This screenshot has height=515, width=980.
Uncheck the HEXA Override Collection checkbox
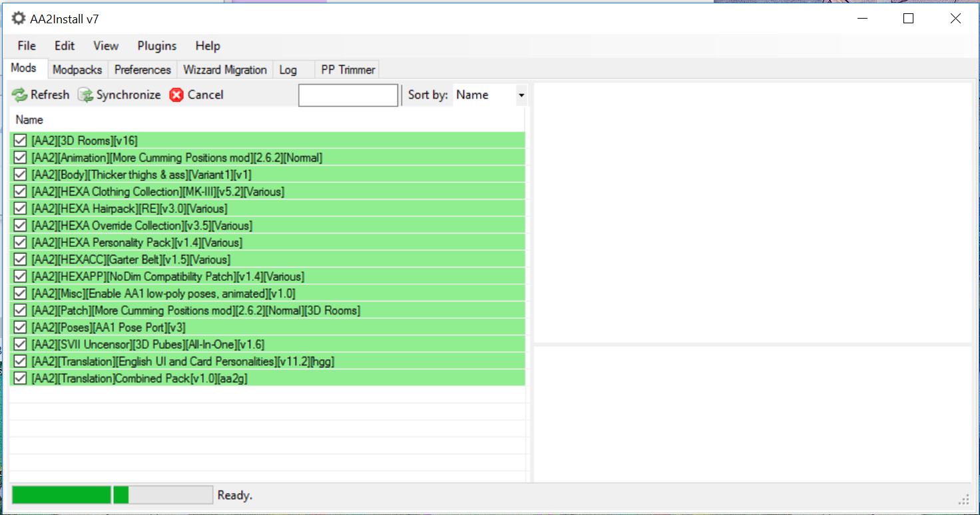tap(20, 226)
